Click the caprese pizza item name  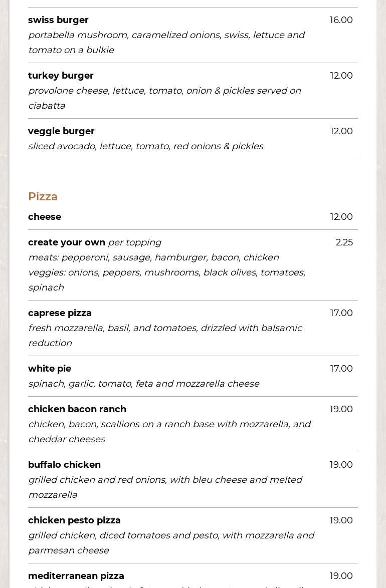(x=60, y=313)
